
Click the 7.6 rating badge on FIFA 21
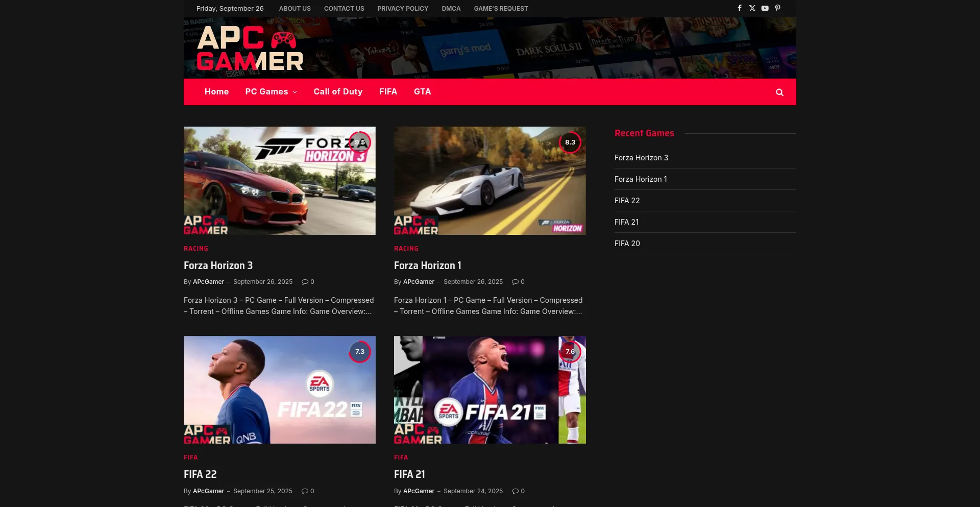coord(570,352)
